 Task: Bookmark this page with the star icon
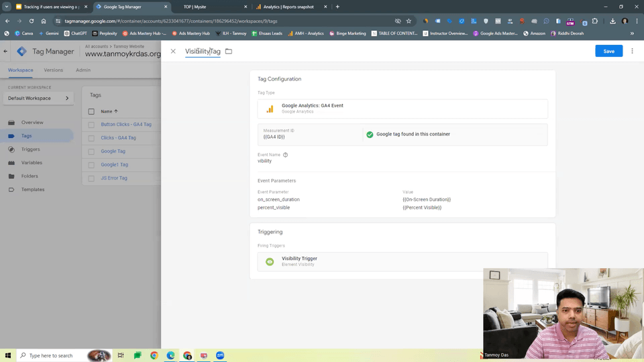(409, 21)
